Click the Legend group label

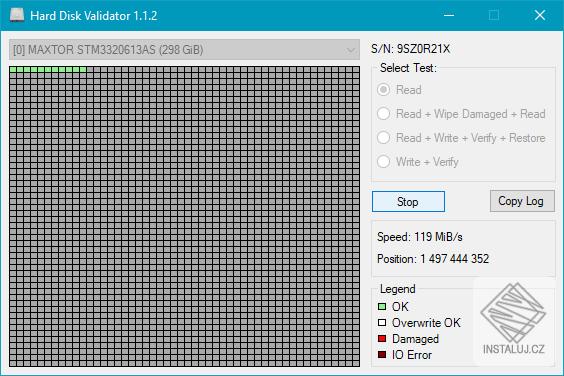(397, 289)
